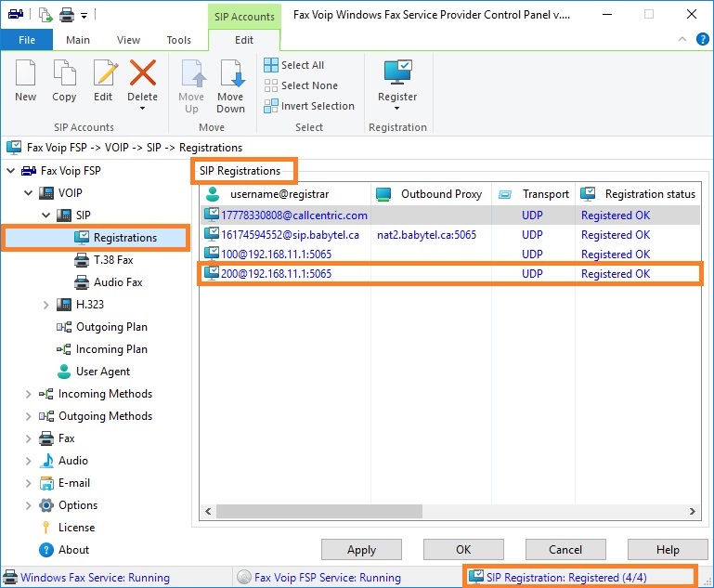Click the horizontal scrollbar right arrow
The height and width of the screenshot is (588, 714).
(x=692, y=512)
